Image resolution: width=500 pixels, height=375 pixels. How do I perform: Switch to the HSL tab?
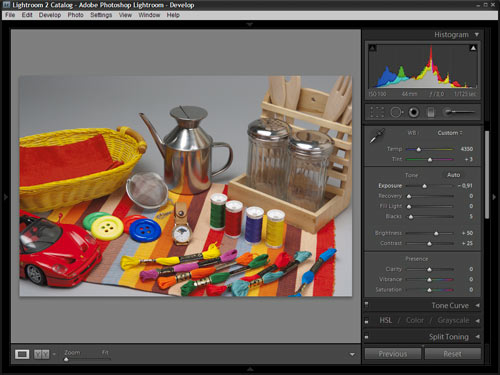(385, 320)
